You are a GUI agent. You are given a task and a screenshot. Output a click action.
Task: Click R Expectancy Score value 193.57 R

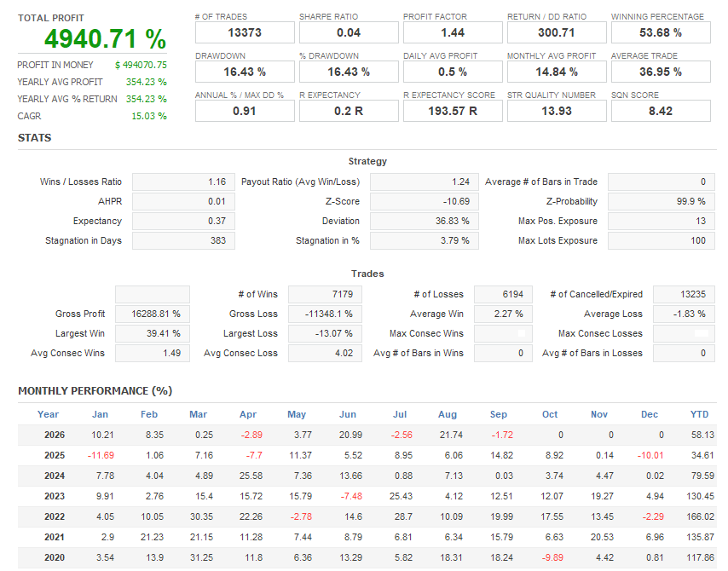453,111
